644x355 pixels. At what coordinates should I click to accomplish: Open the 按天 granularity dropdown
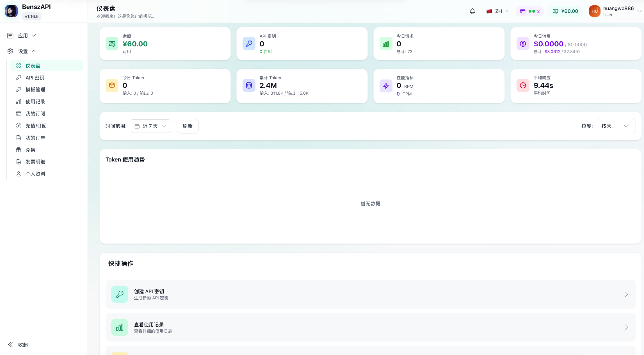[615, 126]
